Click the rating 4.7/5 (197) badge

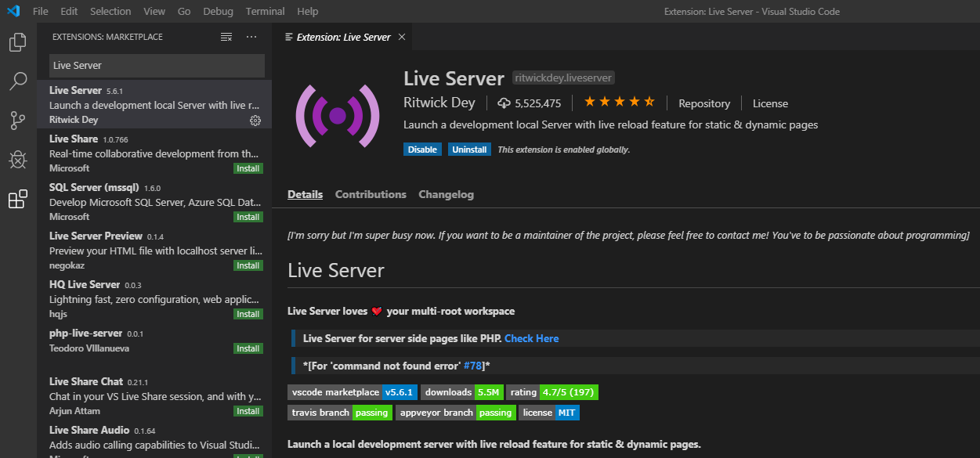point(552,392)
